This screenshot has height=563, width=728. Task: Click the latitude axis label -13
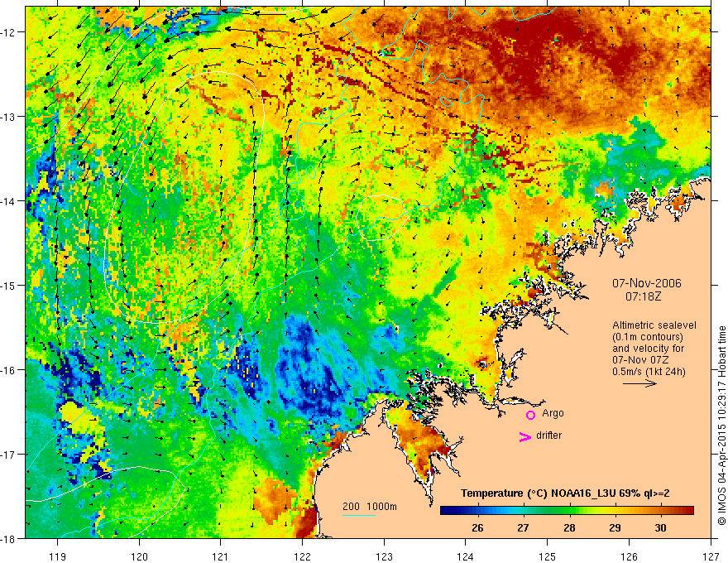click(x=9, y=117)
